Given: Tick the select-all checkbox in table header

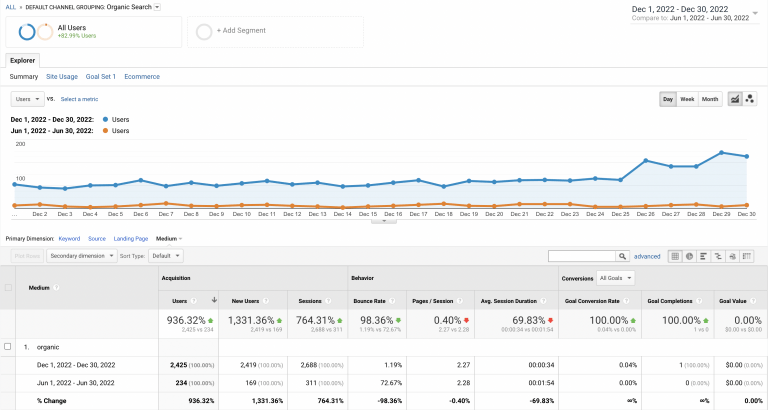Looking at the screenshot, I should [x=9, y=287].
